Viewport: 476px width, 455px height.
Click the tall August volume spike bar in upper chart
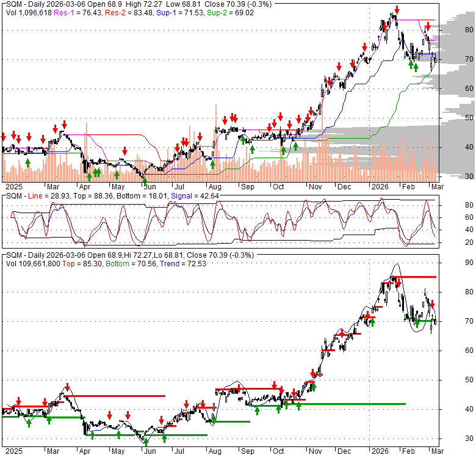[216, 143]
